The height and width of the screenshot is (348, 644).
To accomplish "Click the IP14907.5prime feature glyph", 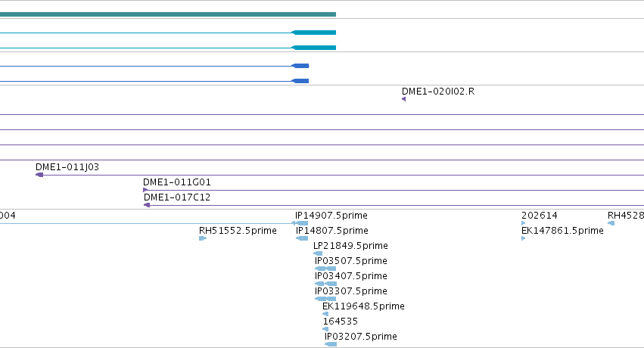I will coord(300,223).
